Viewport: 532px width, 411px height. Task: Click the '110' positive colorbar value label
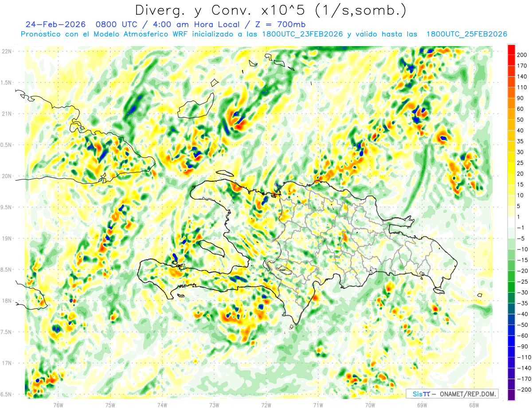tap(521, 87)
